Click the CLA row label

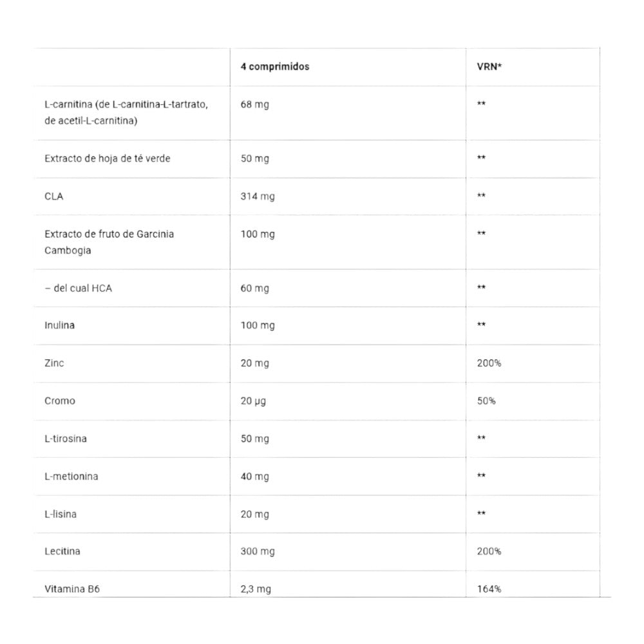pyautogui.click(x=54, y=196)
